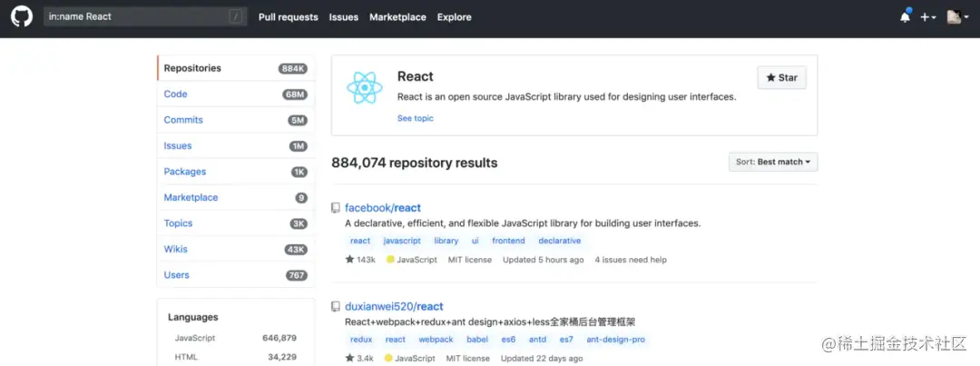Click the repository icon beside facebook/react
The height and width of the screenshot is (366, 980).
(336, 208)
